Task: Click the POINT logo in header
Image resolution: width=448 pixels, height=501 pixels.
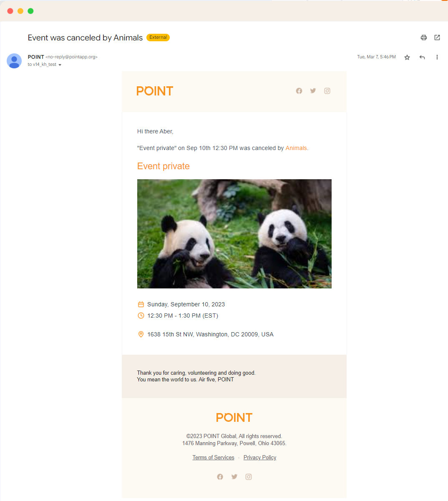Action: [155, 91]
